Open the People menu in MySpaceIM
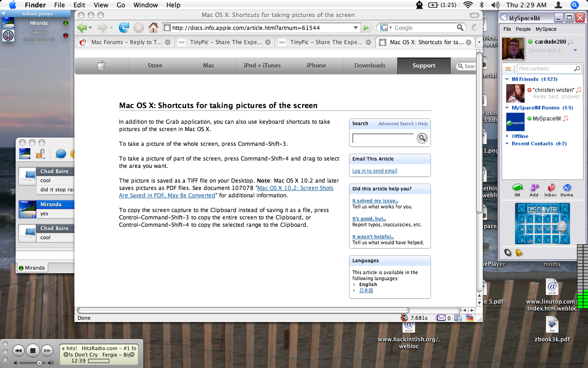Viewport: 588px width, 368px height. (523, 29)
